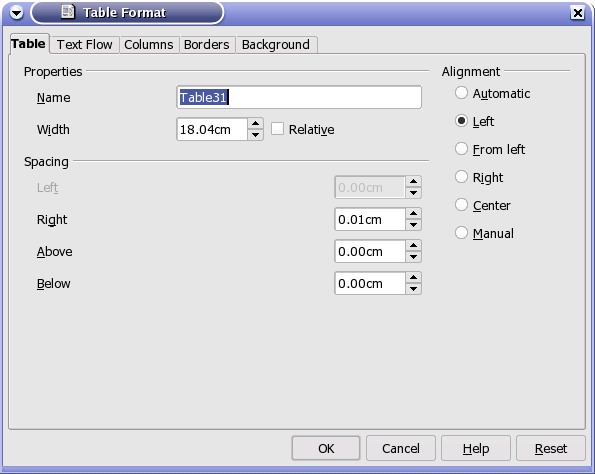Increase Below spacing with up arrow
The height and width of the screenshot is (474, 595).
(413, 277)
